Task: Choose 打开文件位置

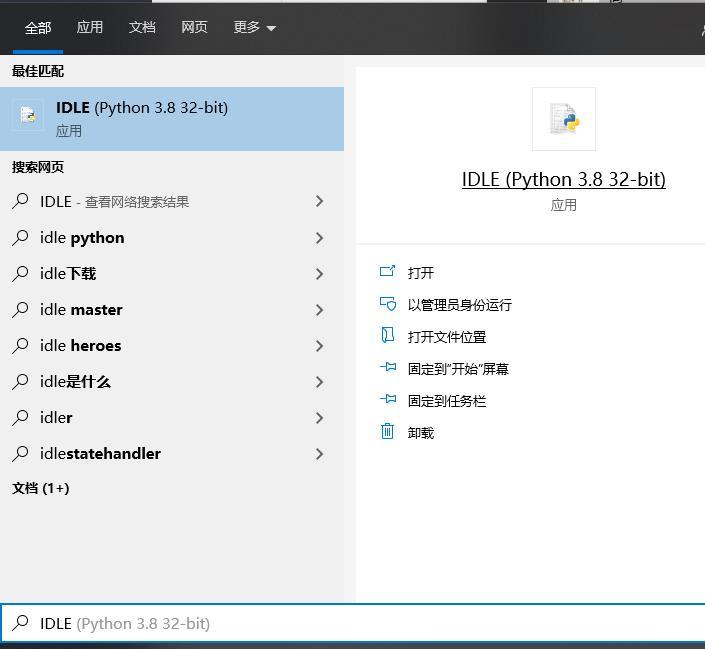Action: (x=447, y=337)
